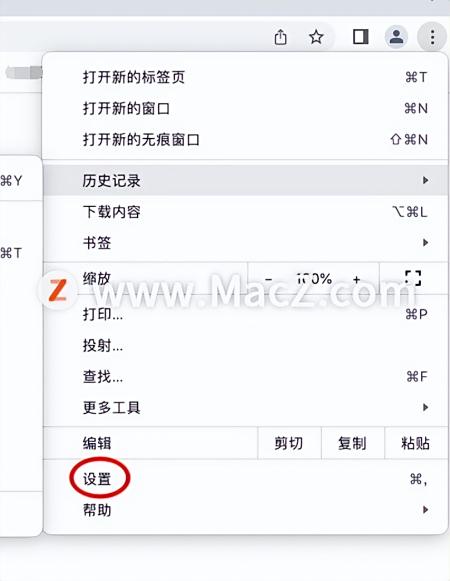Toggle the side panel icon
Viewport: 450px width, 581px height.
[x=360, y=37]
